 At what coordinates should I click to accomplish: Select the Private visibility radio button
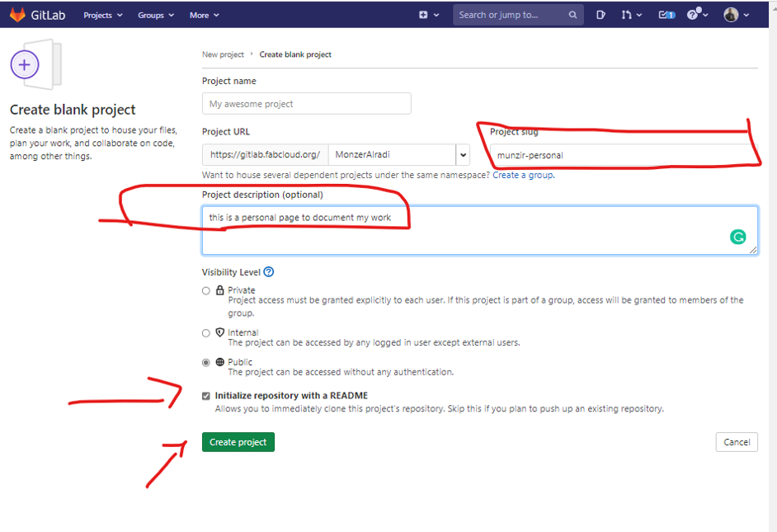(x=206, y=291)
